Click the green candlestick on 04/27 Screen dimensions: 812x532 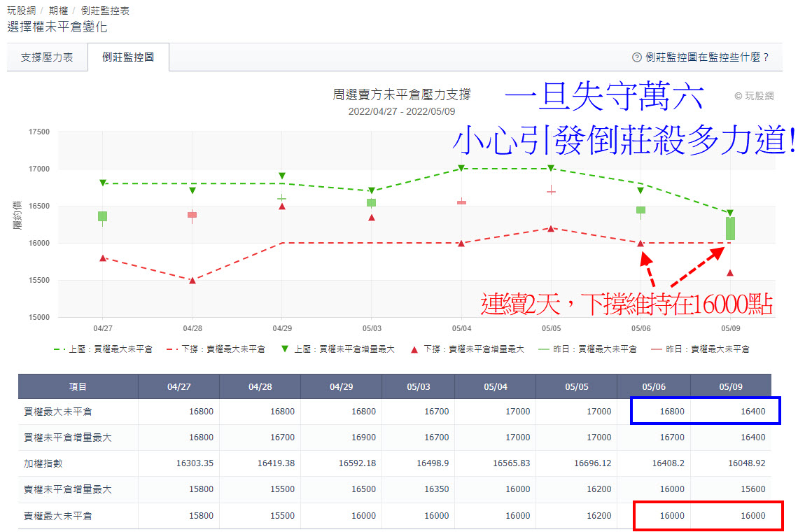[x=102, y=216]
